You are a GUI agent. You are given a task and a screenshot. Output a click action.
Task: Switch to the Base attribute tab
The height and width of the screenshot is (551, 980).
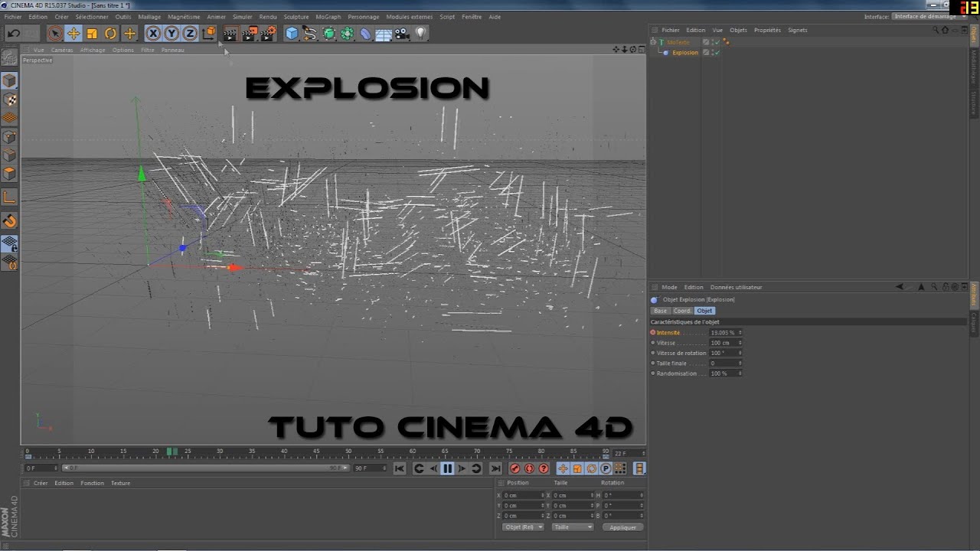(x=660, y=311)
